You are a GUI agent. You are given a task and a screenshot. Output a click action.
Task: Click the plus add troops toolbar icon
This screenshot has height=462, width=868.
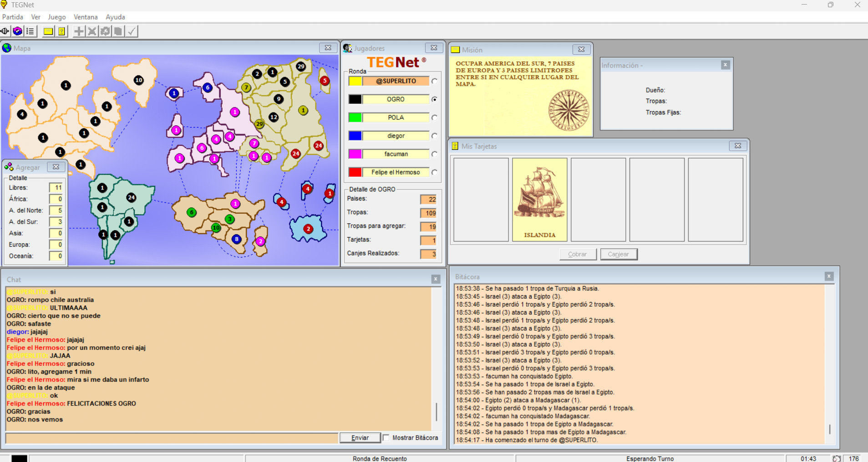(x=79, y=31)
